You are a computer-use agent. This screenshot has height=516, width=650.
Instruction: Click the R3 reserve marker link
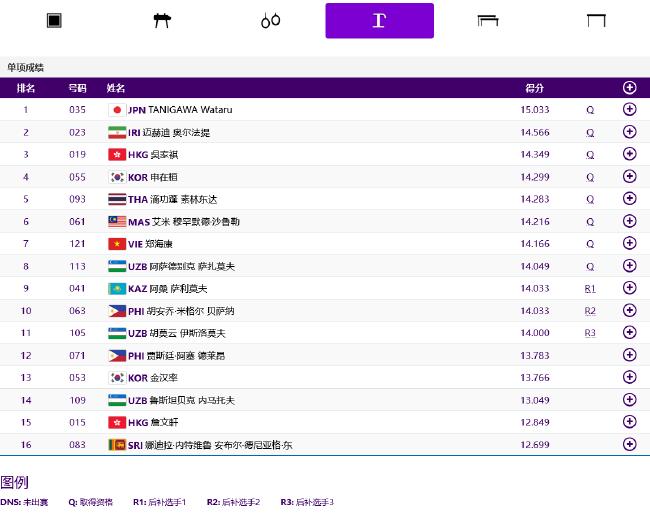[590, 333]
